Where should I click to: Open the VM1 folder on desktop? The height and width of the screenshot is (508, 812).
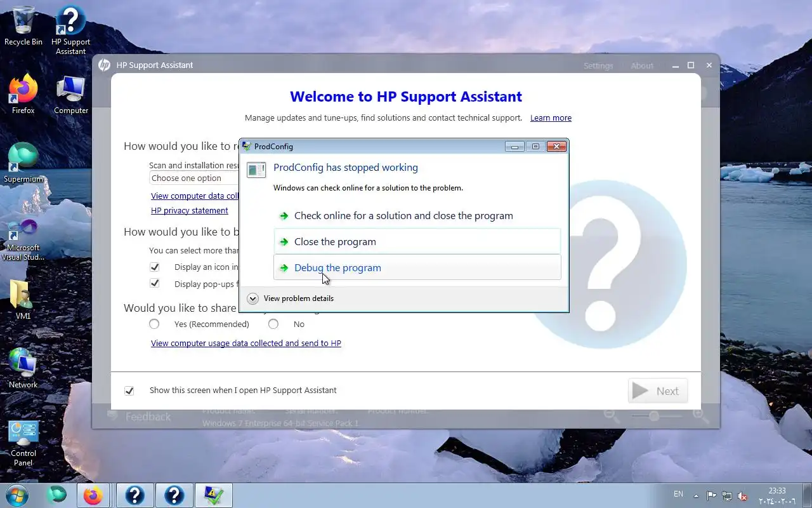23,299
